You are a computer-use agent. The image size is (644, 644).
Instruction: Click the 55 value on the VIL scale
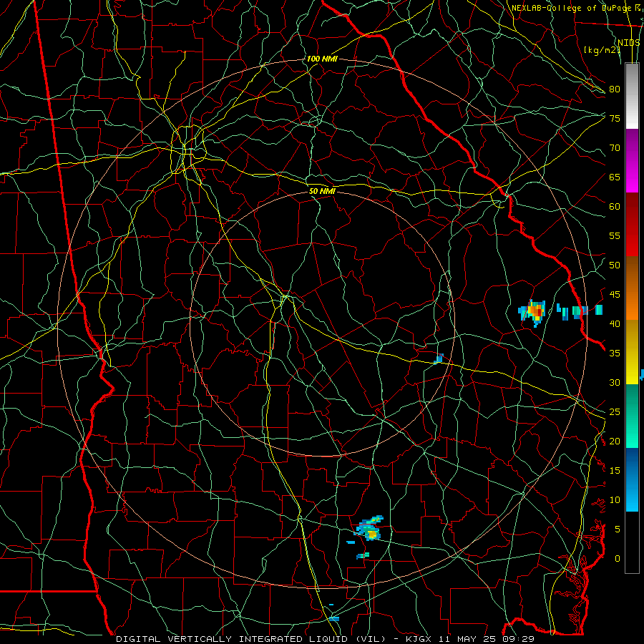[x=615, y=235]
